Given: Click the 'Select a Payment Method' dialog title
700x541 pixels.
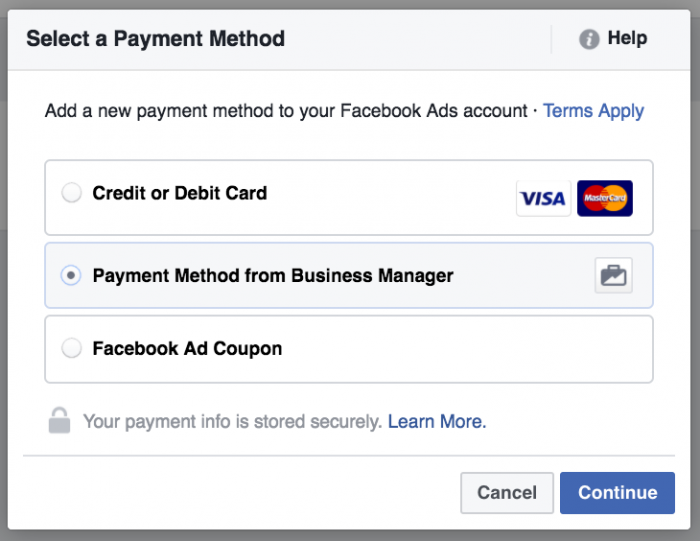Looking at the screenshot, I should (x=155, y=39).
